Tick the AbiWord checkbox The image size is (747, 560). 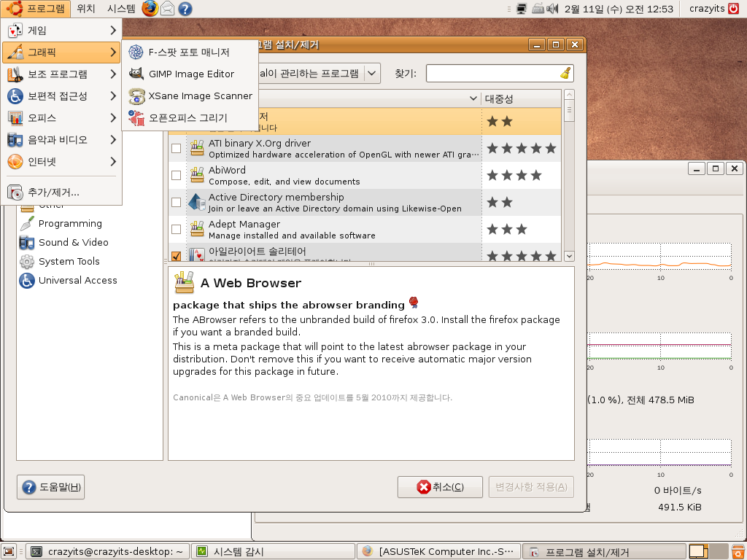(x=177, y=175)
